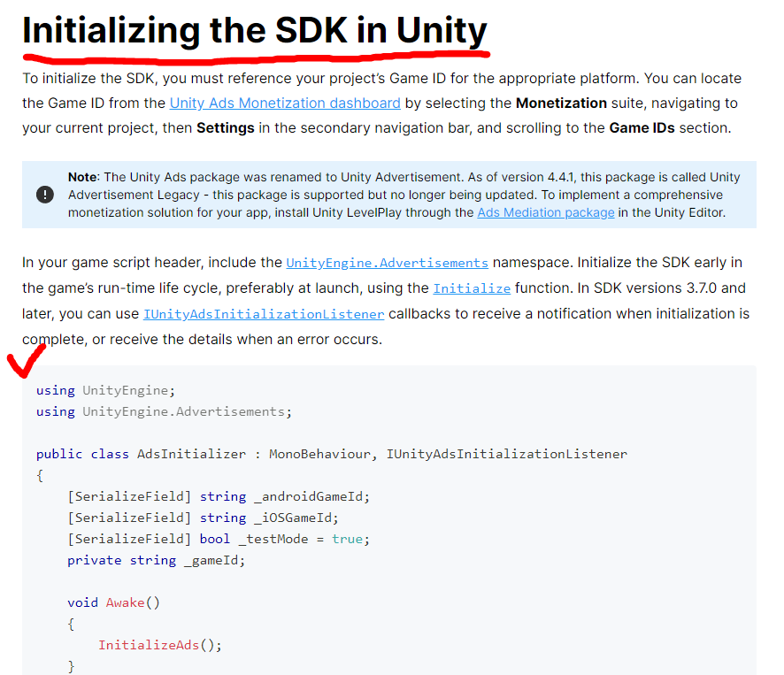The width and height of the screenshot is (784, 675).
Task: Click IUnityAdsInitializationListener in the class declaration
Action: (x=506, y=454)
